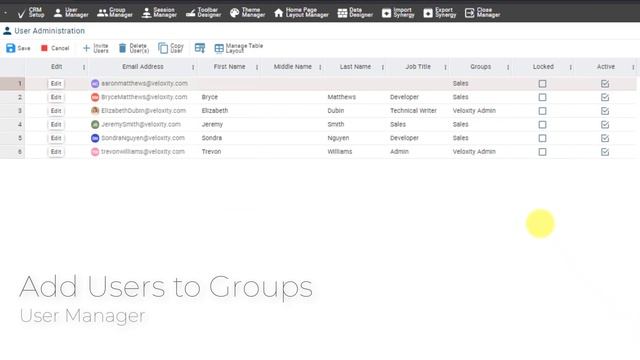Open Session Manager
Viewport: 640px width, 360px height.
pyautogui.click(x=159, y=13)
